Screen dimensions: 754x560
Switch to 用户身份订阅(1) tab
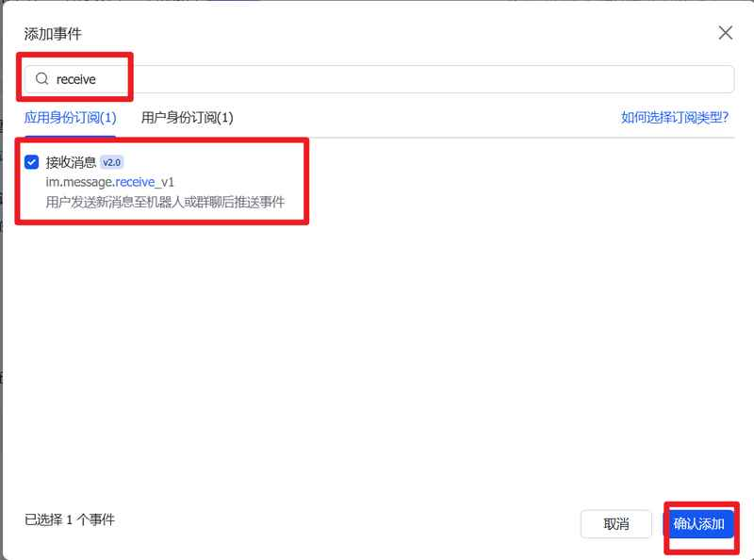(x=187, y=118)
